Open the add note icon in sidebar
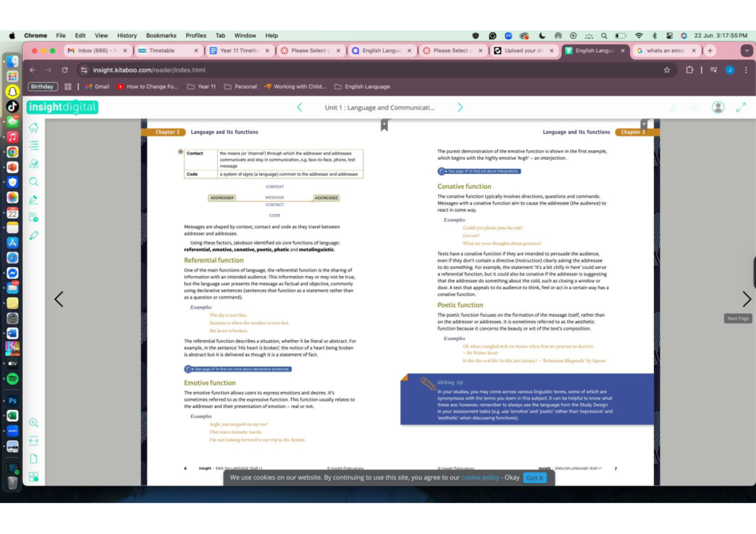Image resolution: width=756 pixels, height=534 pixels. click(34, 217)
